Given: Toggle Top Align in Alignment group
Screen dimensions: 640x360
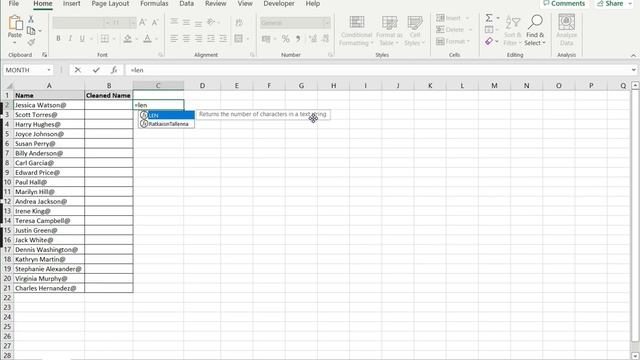Looking at the screenshot, I should tap(174, 22).
